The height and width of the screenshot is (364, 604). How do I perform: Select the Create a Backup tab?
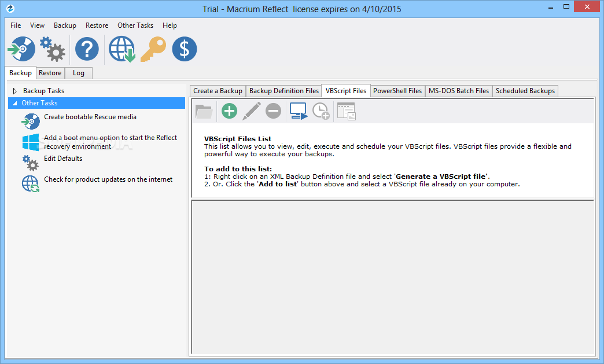point(218,91)
